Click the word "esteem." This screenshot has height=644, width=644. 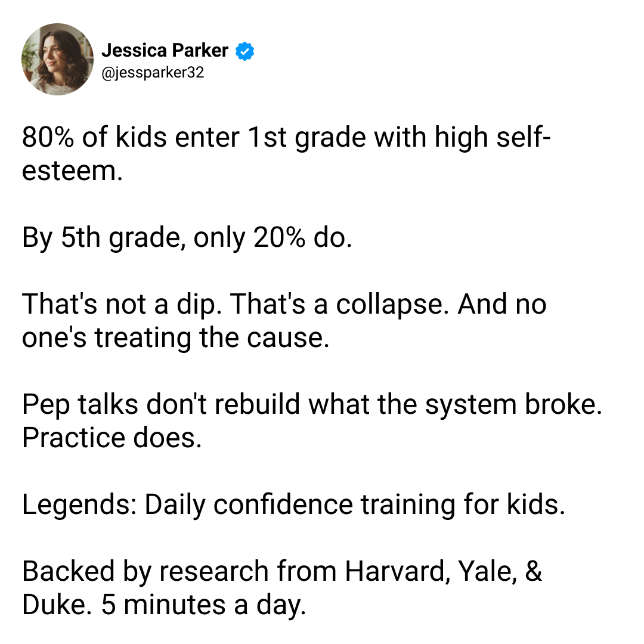pyautogui.click(x=72, y=171)
